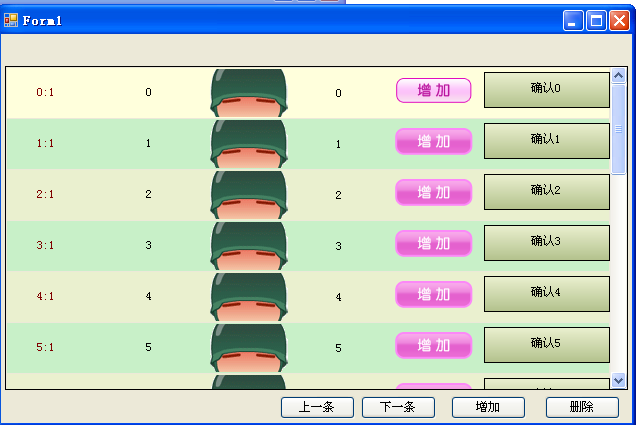Screen dimensions: 640x425
Task: Click the 确认2 button
Action: point(546,191)
